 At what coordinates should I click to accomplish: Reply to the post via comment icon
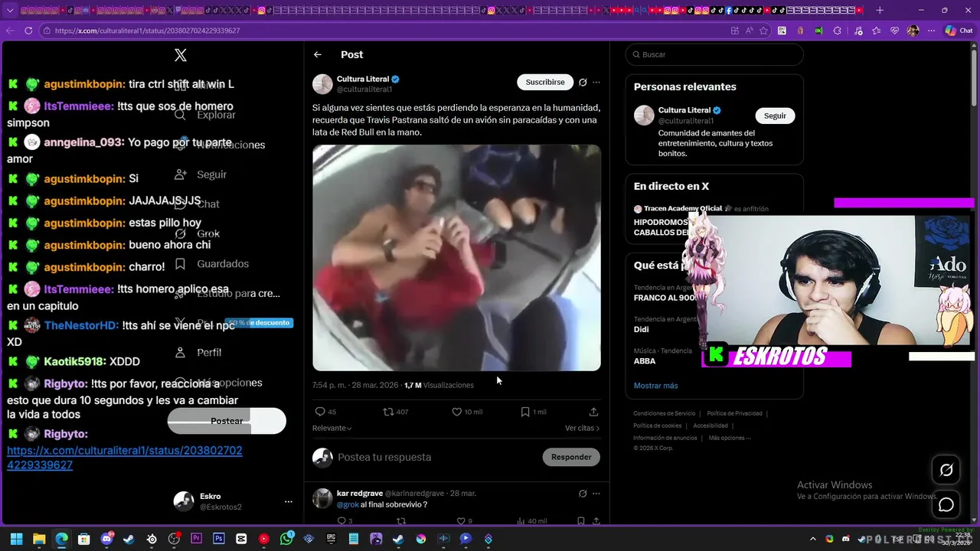(320, 412)
